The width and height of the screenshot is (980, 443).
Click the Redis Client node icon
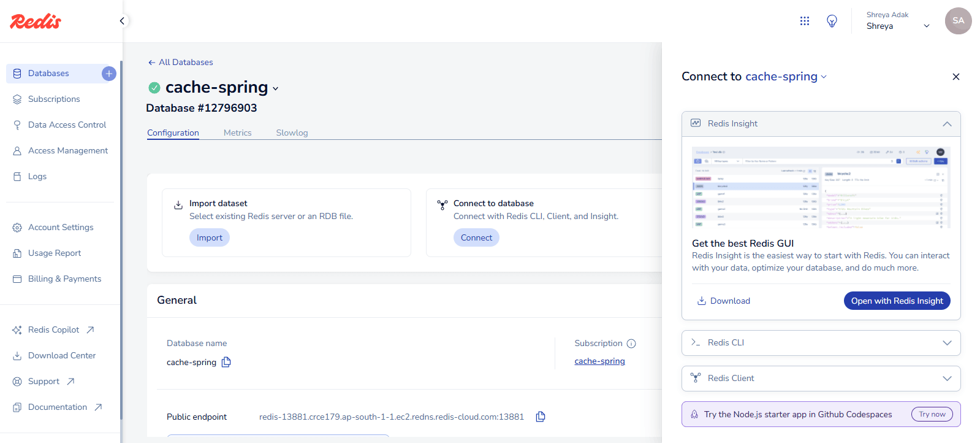[696, 378]
